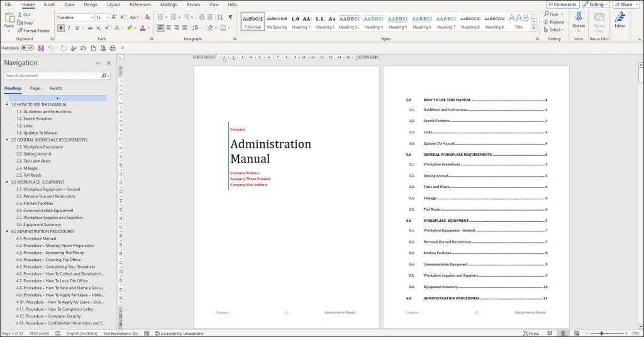This screenshot has height=337, width=644.
Task: Switch to the Insert ribbon tab
Action: point(49,4)
